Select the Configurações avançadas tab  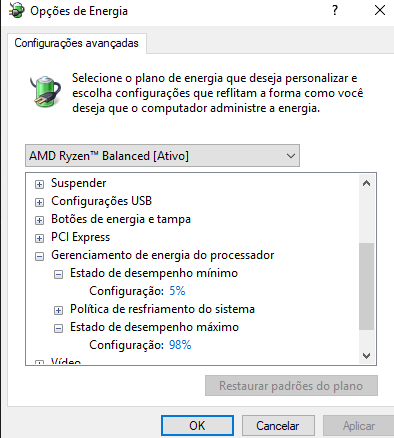point(76,43)
